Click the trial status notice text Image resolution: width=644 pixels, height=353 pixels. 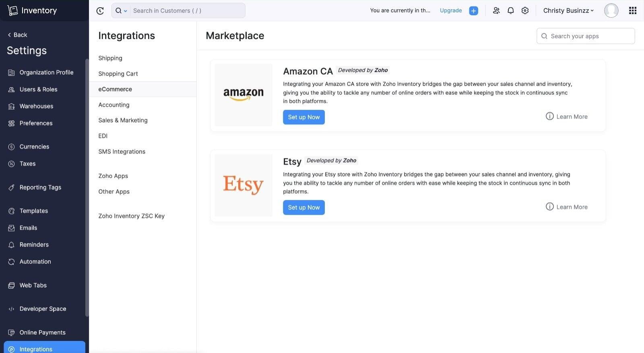pyautogui.click(x=400, y=10)
